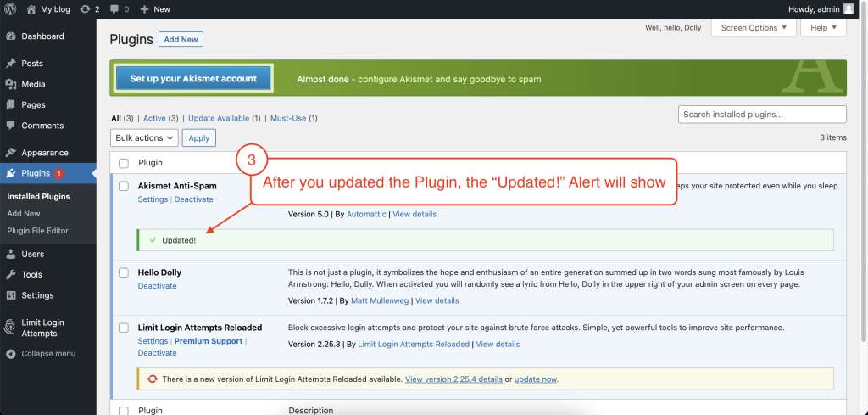Image resolution: width=868 pixels, height=415 pixels.
Task: Click the updates icon showing 2
Action: click(x=85, y=8)
